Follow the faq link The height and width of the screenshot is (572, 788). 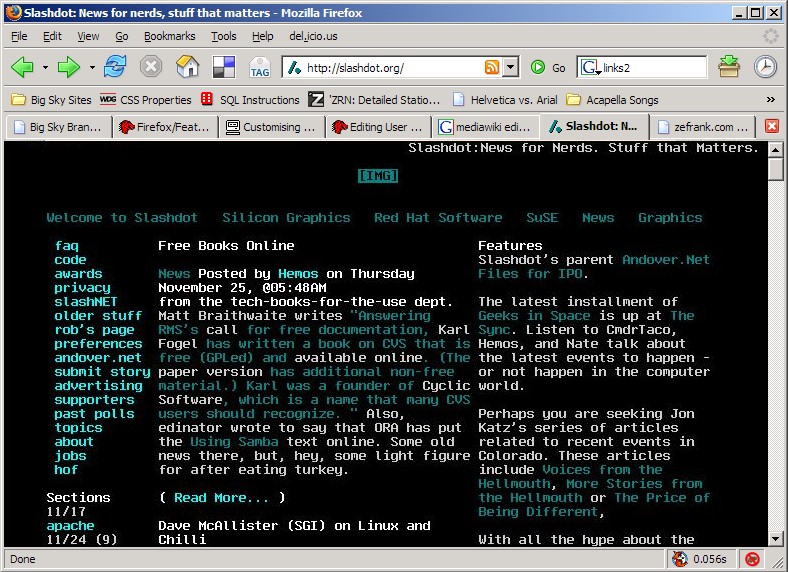[x=66, y=246]
